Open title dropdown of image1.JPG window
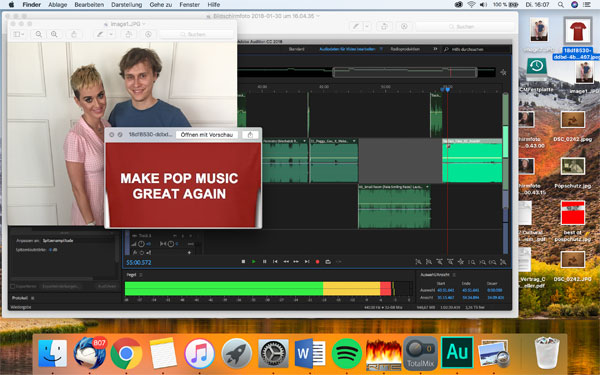 point(144,24)
